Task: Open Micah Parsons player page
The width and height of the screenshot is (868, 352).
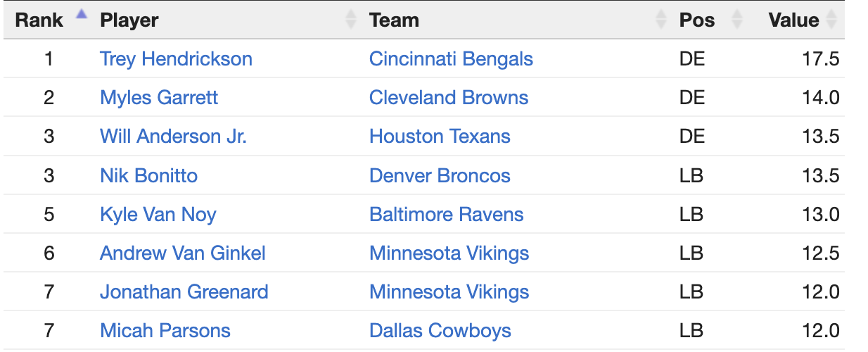Action: pos(165,330)
